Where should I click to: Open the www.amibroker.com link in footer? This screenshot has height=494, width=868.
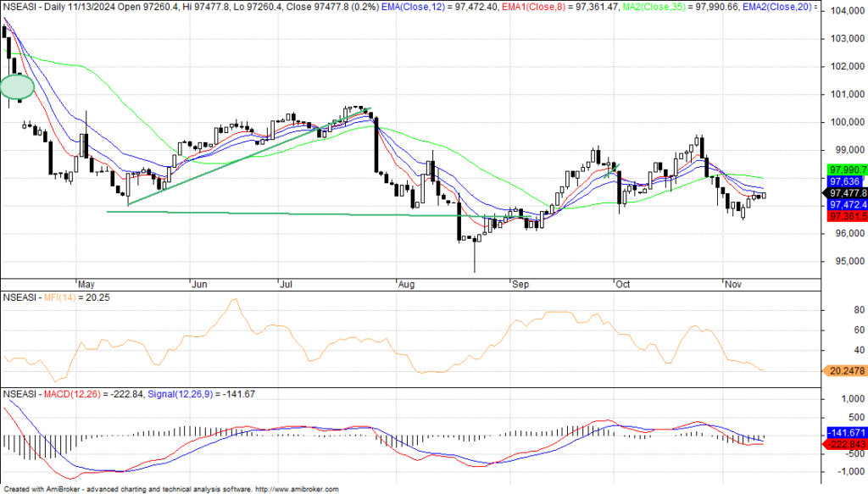(x=297, y=490)
